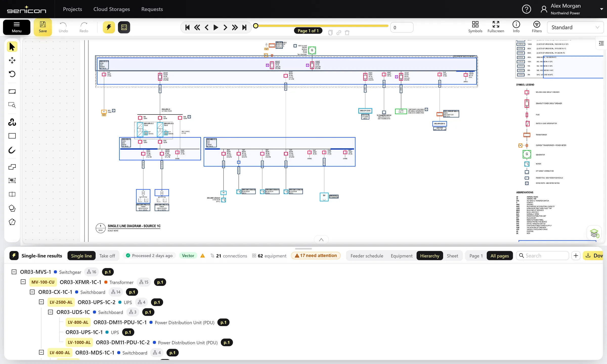Click the Search field in results panel
The image size is (607, 364).
pos(542,256)
